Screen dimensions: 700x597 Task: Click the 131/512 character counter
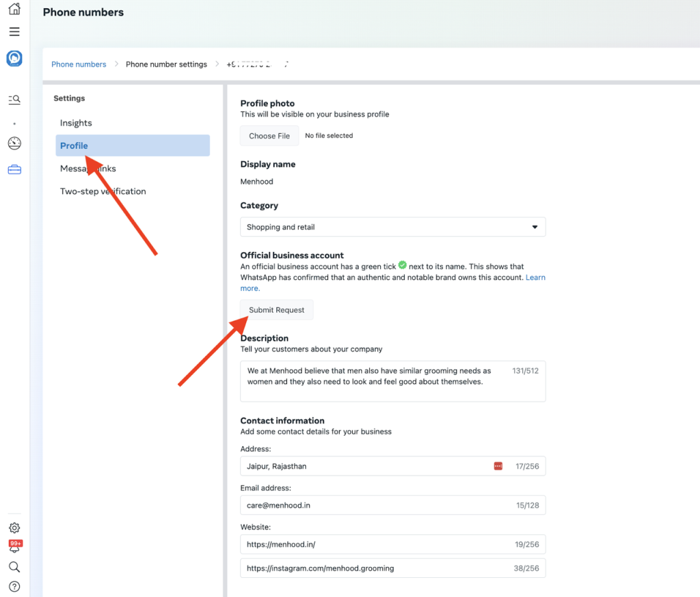525,371
